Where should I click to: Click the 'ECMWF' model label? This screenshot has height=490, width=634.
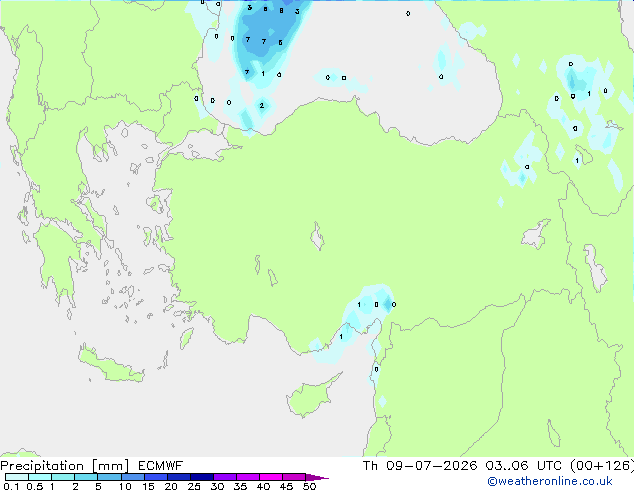pyautogui.click(x=161, y=466)
